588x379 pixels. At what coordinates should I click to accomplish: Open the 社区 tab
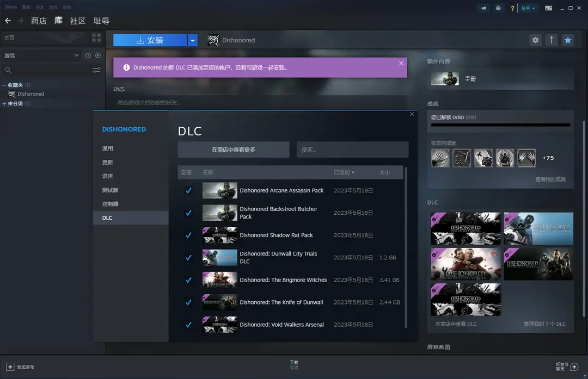pyautogui.click(x=78, y=21)
